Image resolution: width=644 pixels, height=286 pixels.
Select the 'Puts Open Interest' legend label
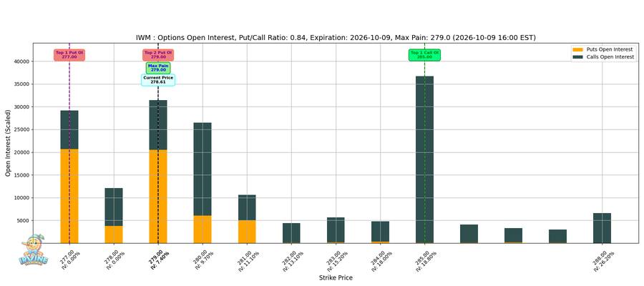coord(610,49)
